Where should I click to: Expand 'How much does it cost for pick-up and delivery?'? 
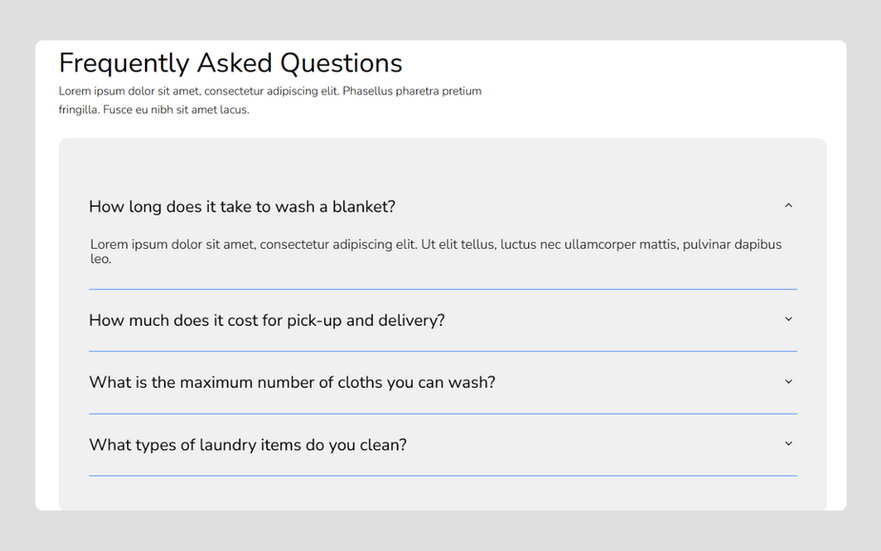[x=266, y=321]
